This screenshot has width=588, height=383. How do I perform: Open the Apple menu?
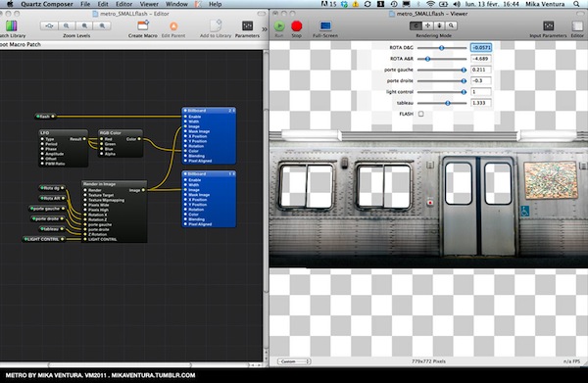[10, 4]
